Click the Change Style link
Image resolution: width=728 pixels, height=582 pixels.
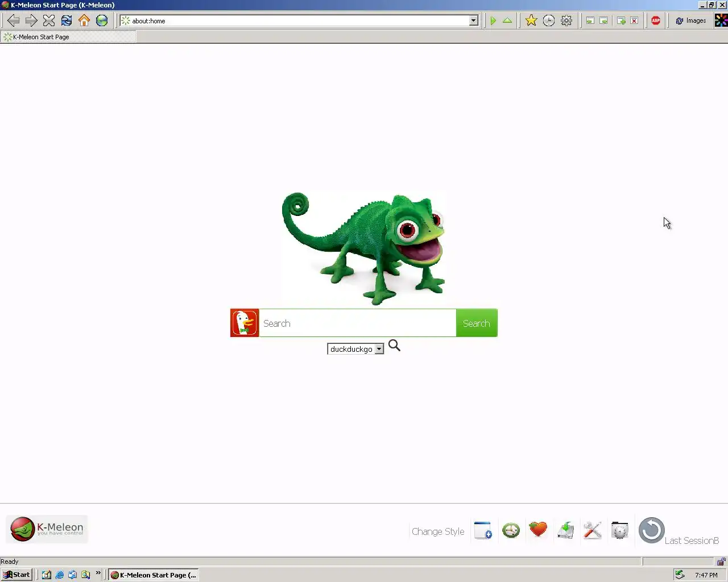[438, 531]
